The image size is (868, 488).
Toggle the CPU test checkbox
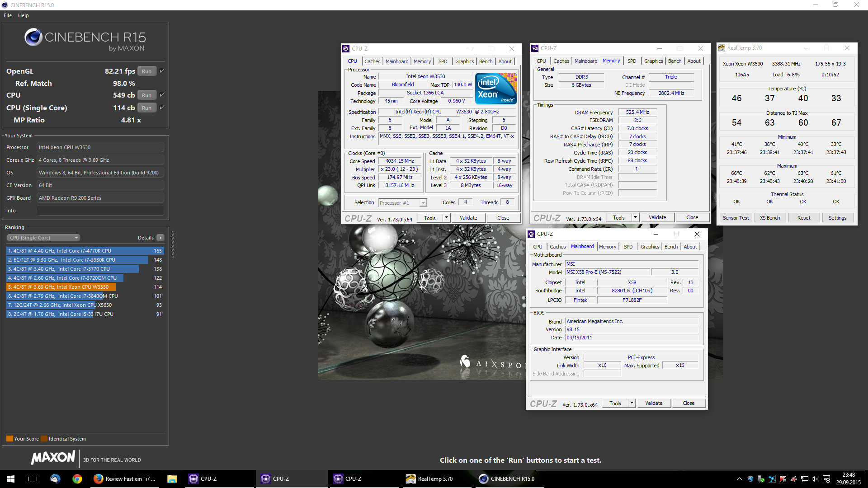coord(162,95)
